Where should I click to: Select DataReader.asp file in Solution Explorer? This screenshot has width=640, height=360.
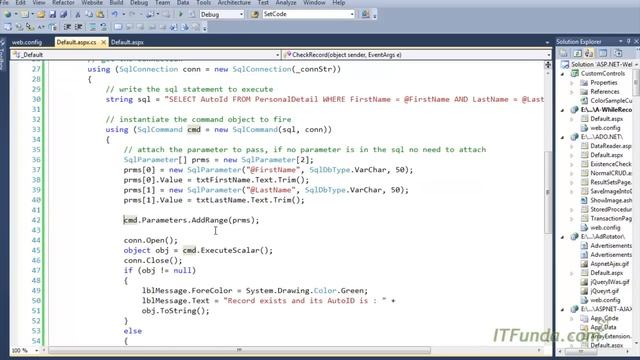[x=611, y=146]
